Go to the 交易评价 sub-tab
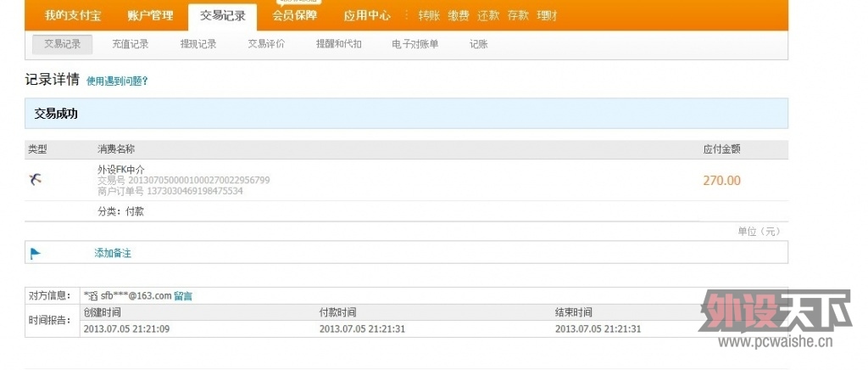 (266, 44)
